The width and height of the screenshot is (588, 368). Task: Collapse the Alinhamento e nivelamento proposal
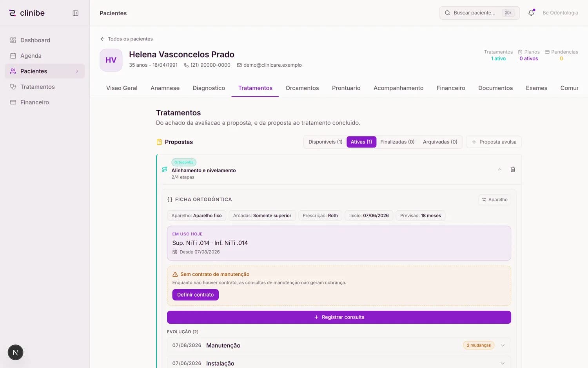499,169
